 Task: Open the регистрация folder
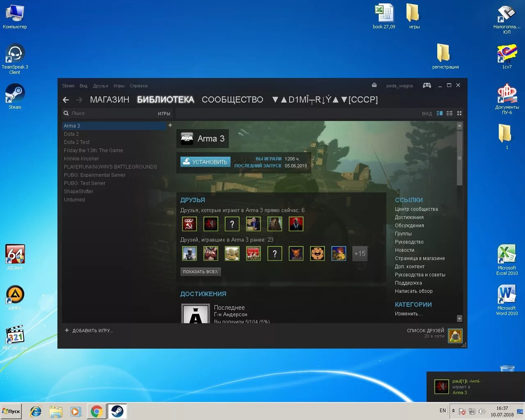(445, 56)
